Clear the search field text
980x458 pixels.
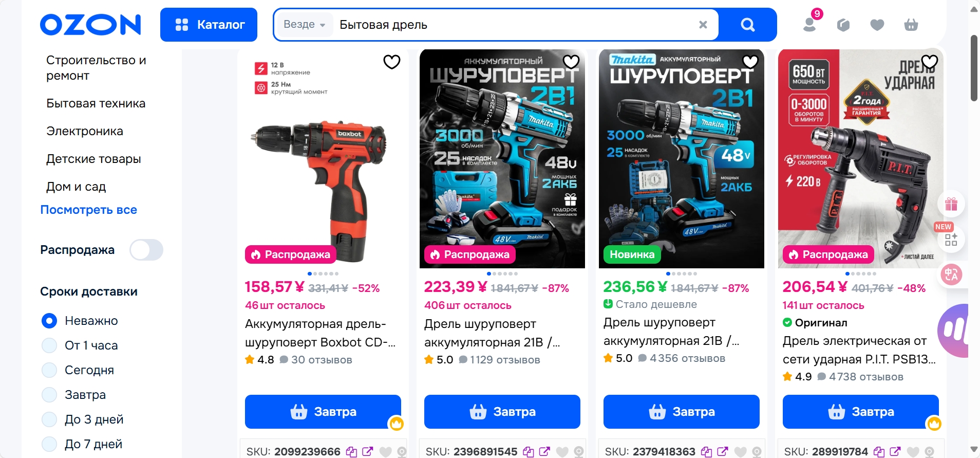703,25
